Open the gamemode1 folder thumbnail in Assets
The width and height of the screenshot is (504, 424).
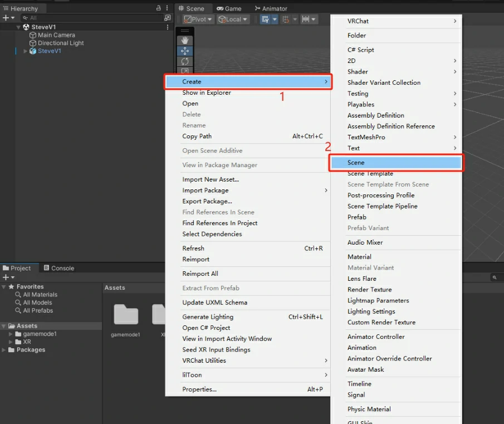(126, 315)
